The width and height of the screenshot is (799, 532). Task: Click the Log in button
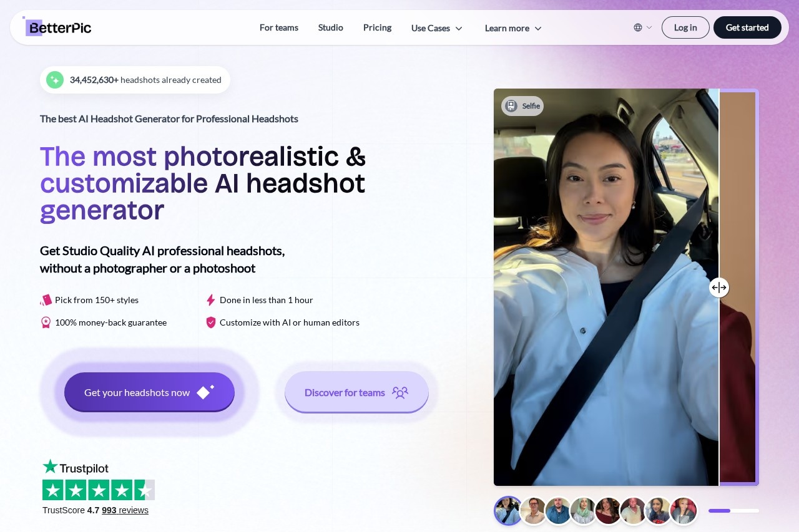point(685,27)
